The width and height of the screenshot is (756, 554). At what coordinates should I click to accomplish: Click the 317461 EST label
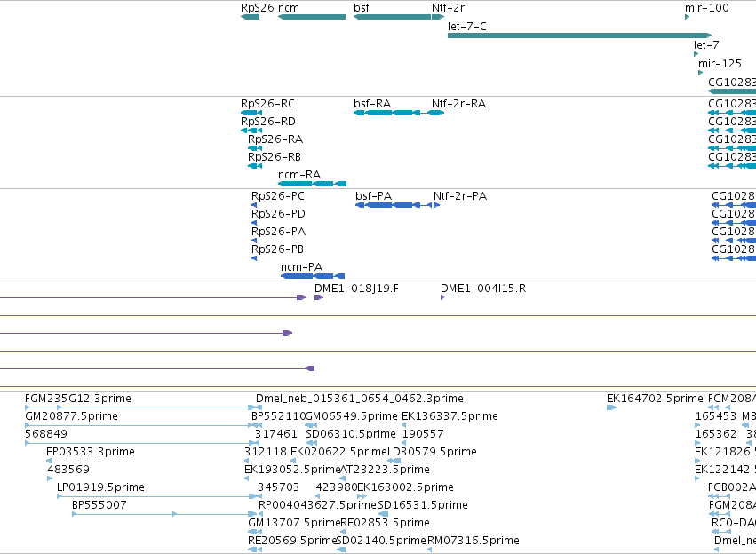276,434
